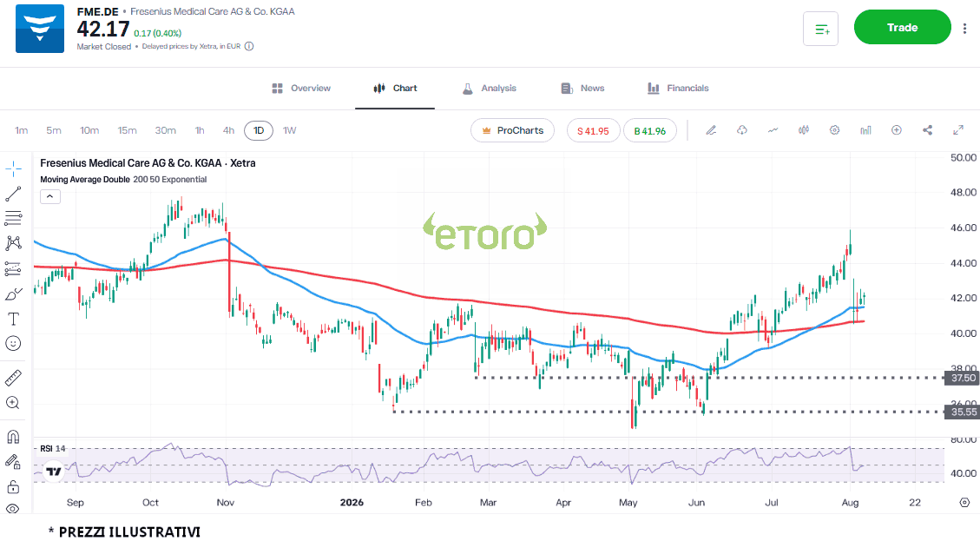This screenshot has width=980, height=541.
Task: Click the cloud save layout icon
Action: pos(742,130)
